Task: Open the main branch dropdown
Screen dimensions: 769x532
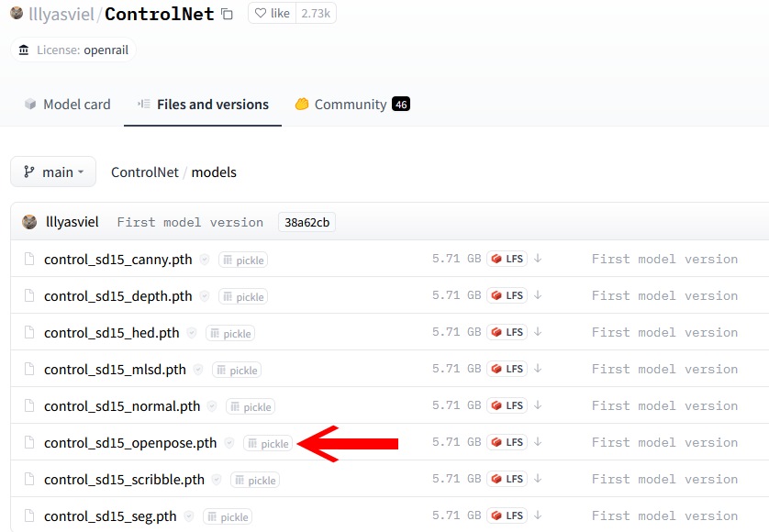Action: 53,172
